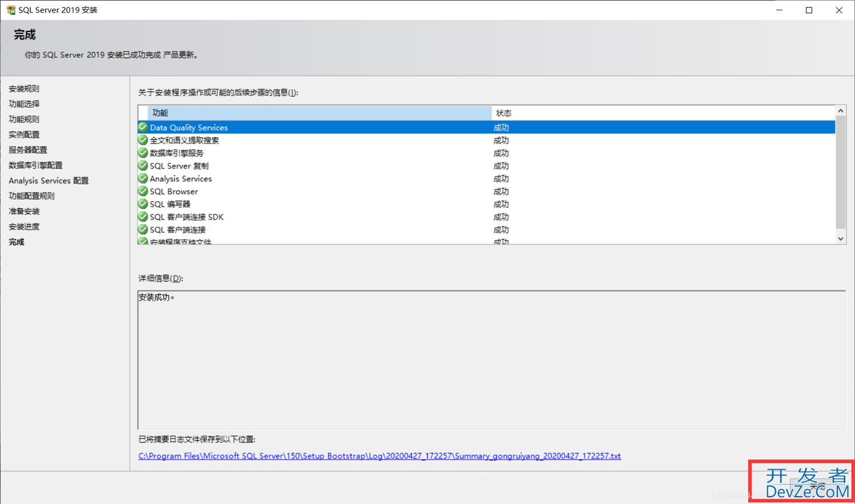Image resolution: width=855 pixels, height=504 pixels.
Task: Click the 状态 column header
Action: pyautogui.click(x=663, y=113)
